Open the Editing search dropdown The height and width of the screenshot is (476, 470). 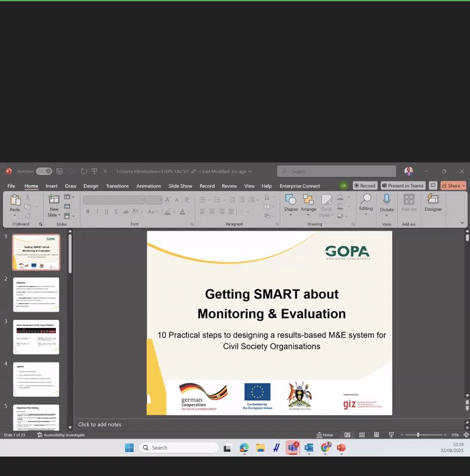[x=366, y=204]
